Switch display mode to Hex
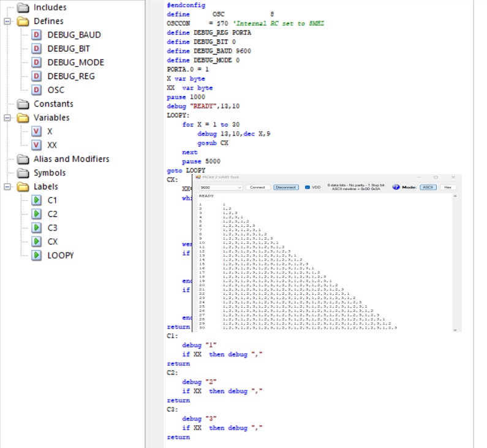 (448, 187)
